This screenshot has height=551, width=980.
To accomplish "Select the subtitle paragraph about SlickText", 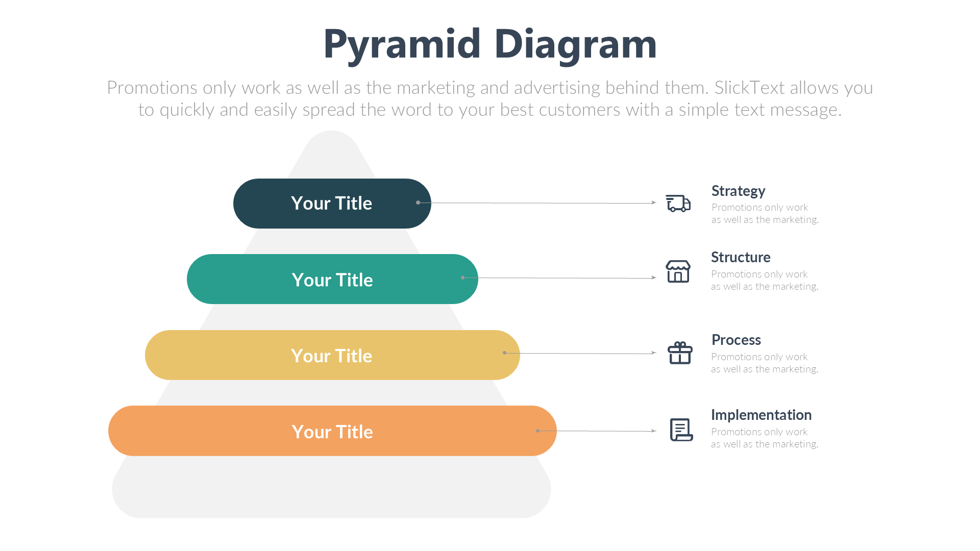I will click(x=490, y=98).
